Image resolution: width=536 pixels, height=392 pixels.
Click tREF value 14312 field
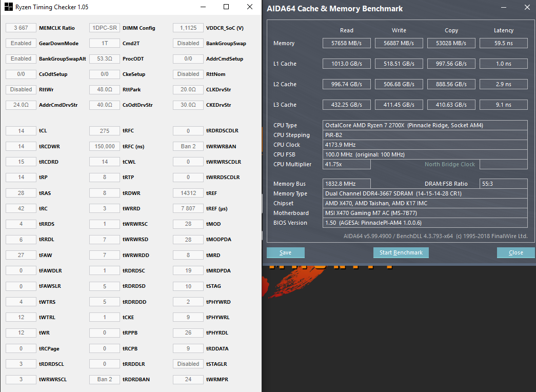(x=188, y=193)
